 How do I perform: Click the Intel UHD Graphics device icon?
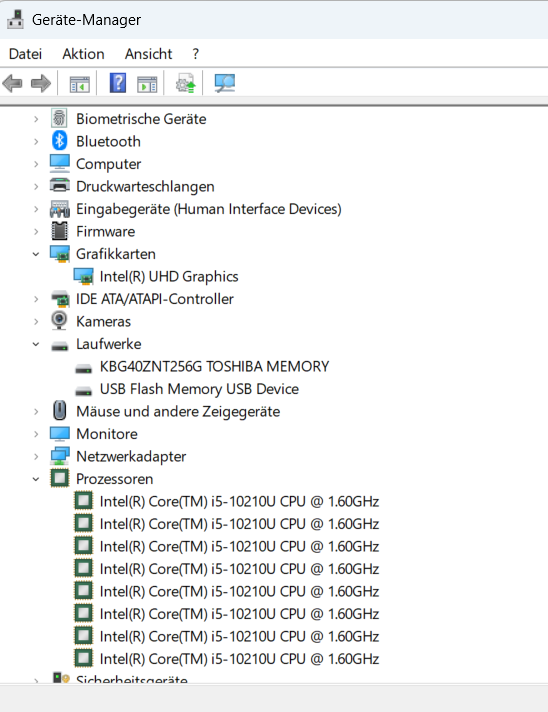(84, 276)
